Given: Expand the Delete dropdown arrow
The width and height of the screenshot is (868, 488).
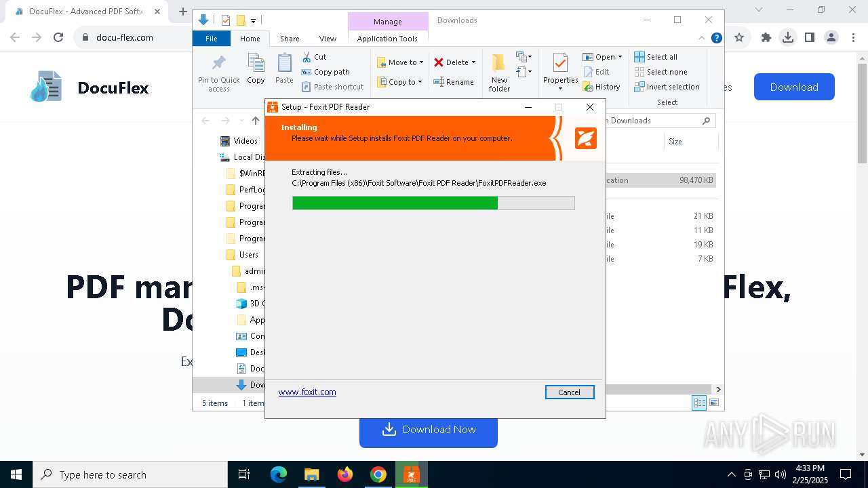Looking at the screenshot, I should [x=473, y=62].
